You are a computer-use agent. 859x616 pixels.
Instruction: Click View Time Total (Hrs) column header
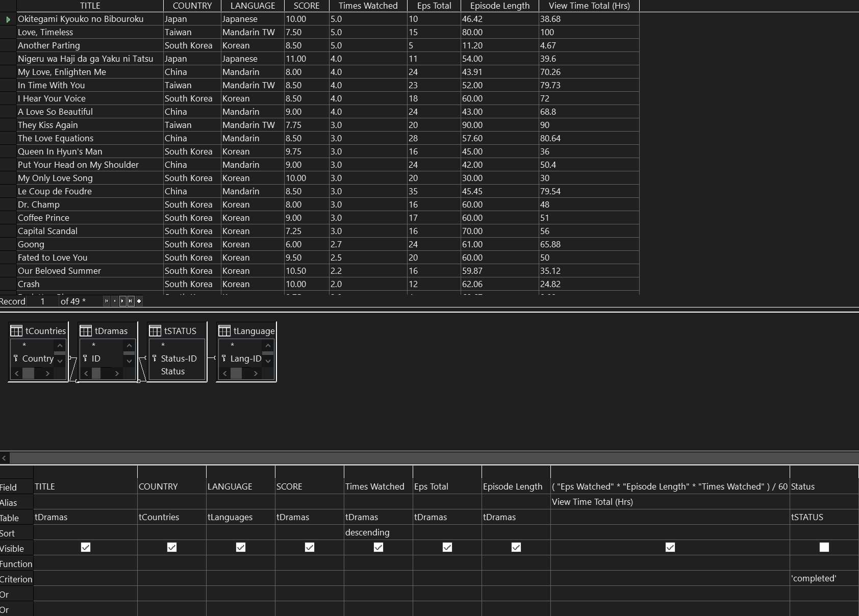coord(589,6)
